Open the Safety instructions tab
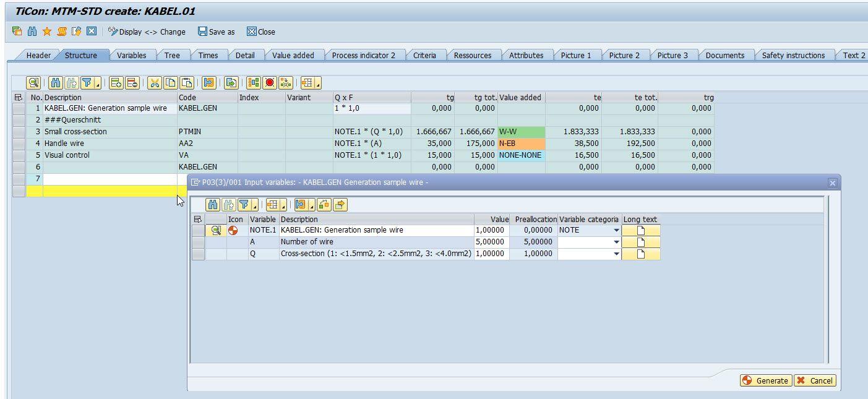The height and width of the screenshot is (399, 868). [x=793, y=55]
